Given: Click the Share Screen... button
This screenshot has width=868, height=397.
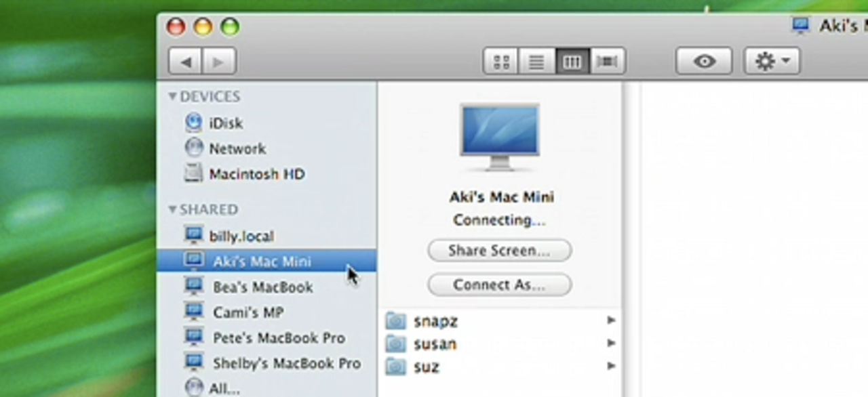Looking at the screenshot, I should [499, 251].
